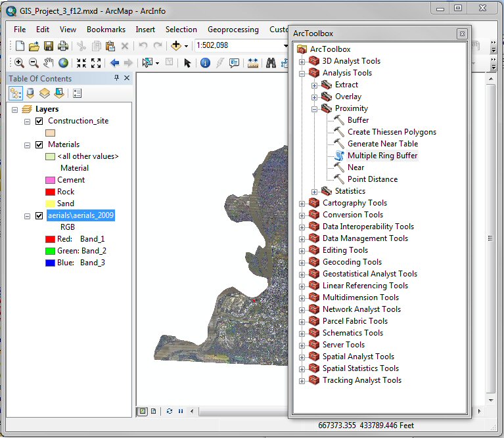Click the Full Extent globe icon
The height and width of the screenshot is (438, 504).
63,62
